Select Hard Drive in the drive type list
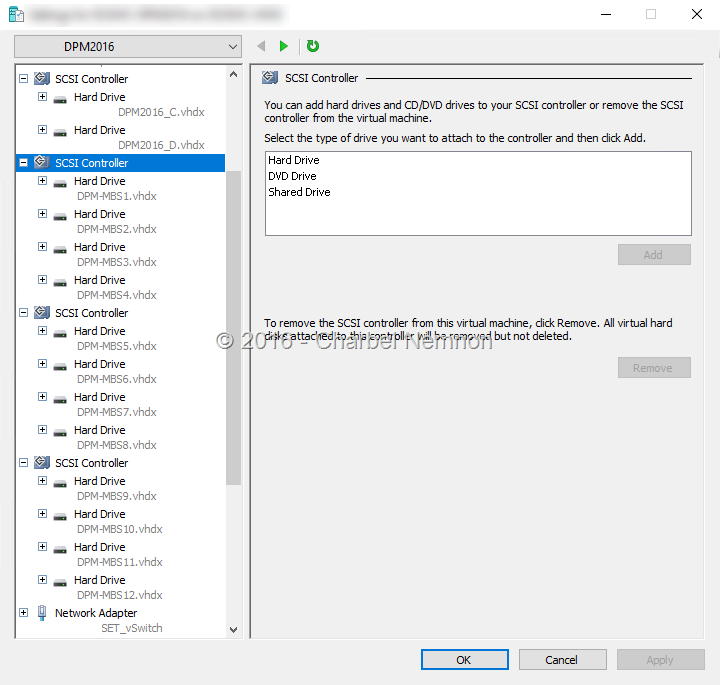The image size is (720, 685). point(294,160)
